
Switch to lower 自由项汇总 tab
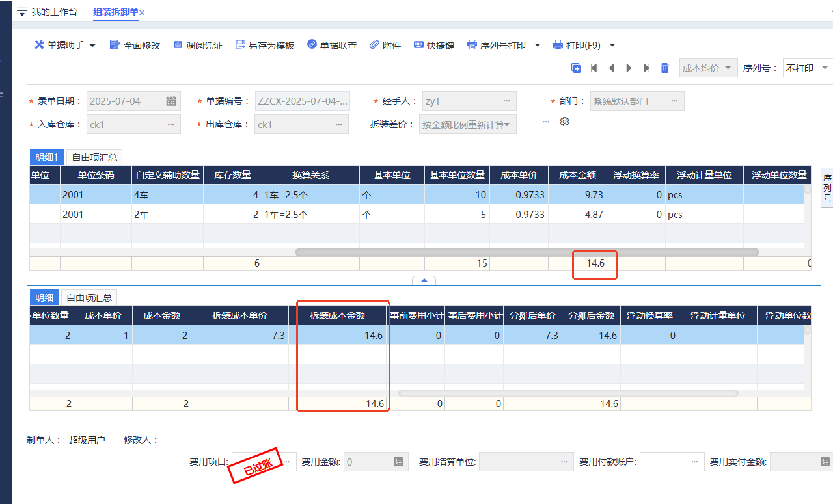click(x=89, y=298)
